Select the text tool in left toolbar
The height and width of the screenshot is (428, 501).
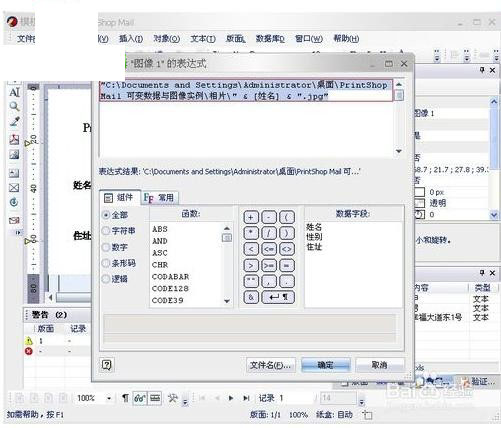(x=14, y=93)
